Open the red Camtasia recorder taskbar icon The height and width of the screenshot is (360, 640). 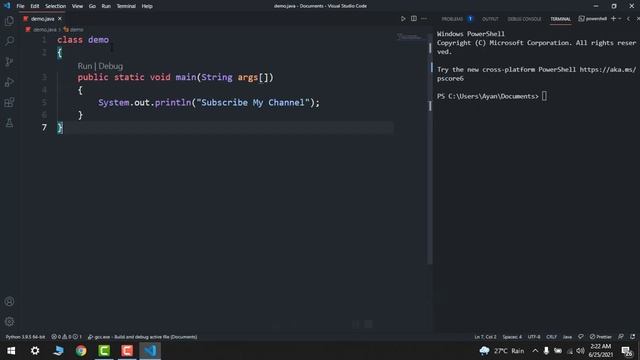[127, 351]
